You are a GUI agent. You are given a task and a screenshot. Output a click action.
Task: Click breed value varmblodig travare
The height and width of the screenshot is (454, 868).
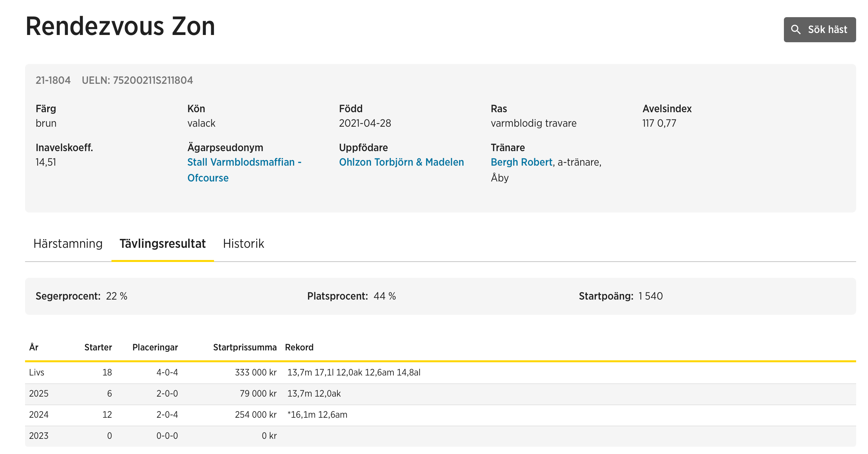pos(533,123)
